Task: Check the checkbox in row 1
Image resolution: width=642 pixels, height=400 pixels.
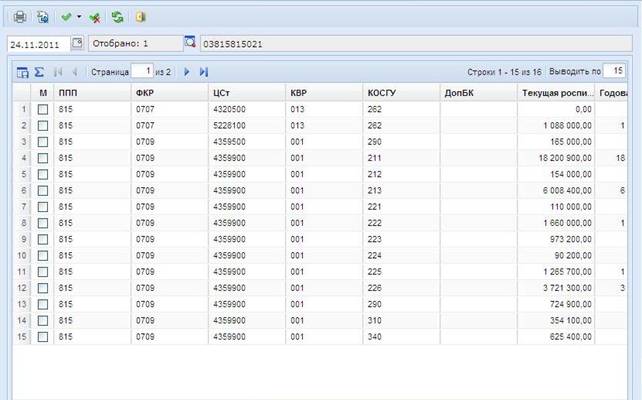Action: pos(43,109)
